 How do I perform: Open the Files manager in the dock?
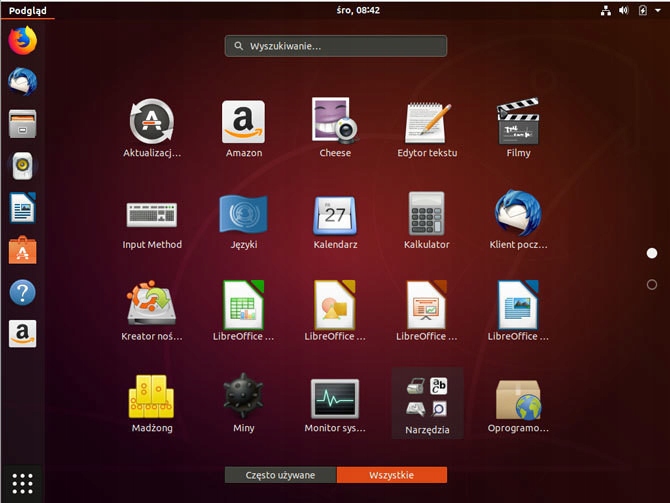23,124
